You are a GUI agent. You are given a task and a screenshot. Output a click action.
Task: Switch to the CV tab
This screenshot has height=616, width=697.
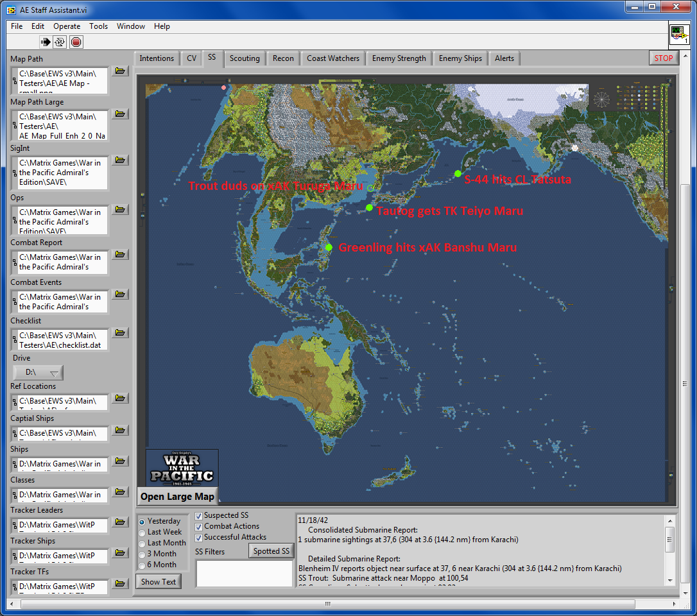192,58
